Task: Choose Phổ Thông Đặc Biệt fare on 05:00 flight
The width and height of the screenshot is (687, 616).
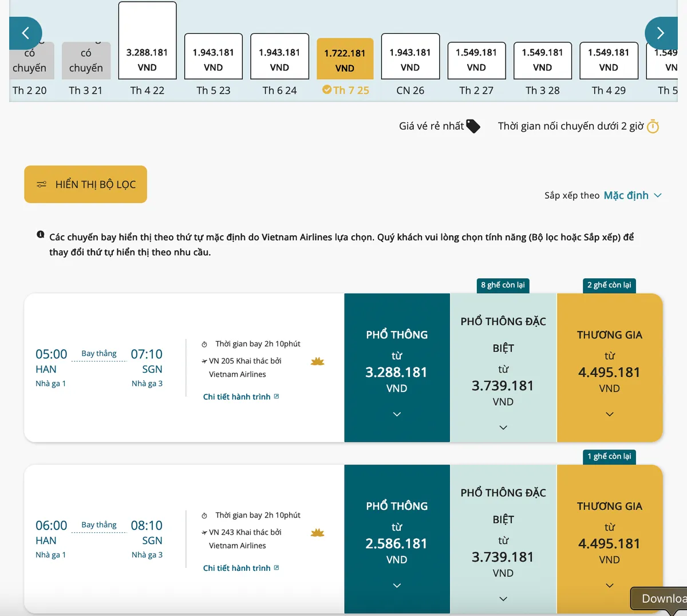Action: pyautogui.click(x=503, y=368)
